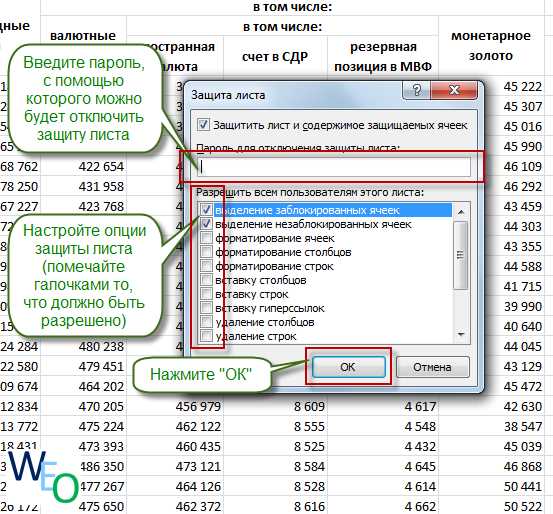Viewport: 553px width, 514px height.
Task: Enable вставку столбцов option
Action: coord(206,280)
